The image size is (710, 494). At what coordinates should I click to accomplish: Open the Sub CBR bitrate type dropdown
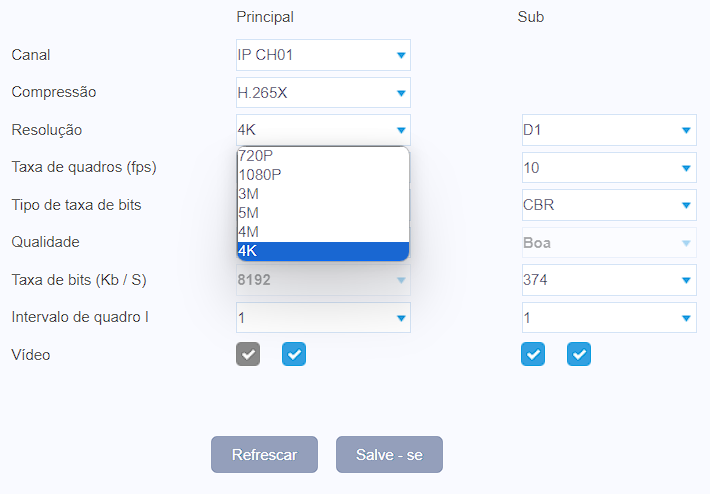[609, 205]
